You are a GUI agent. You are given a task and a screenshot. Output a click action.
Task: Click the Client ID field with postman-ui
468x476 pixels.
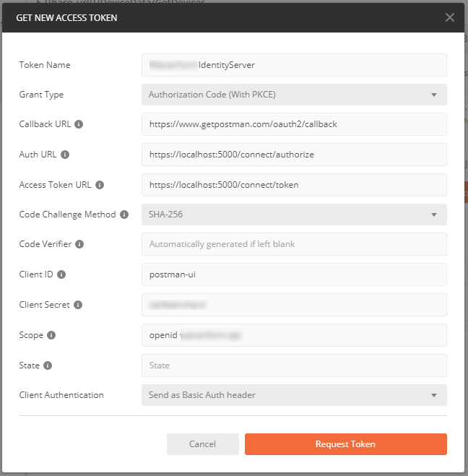[x=294, y=274]
